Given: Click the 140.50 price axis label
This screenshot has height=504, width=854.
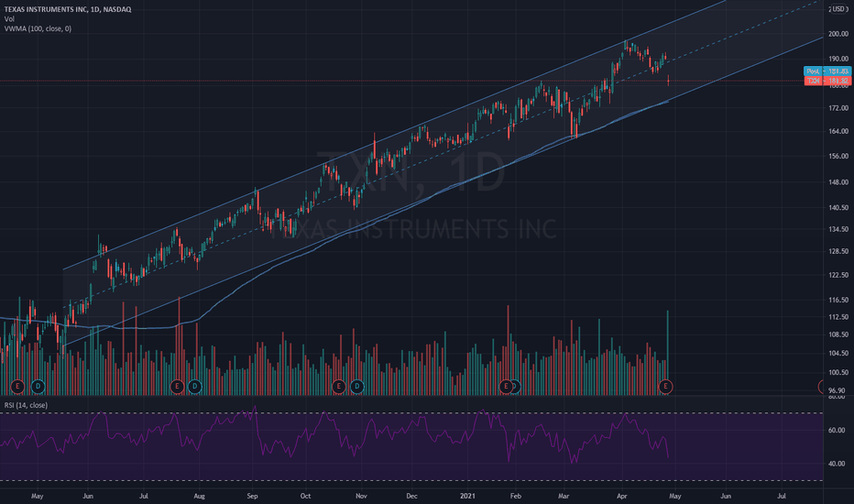Looking at the screenshot, I should (x=838, y=208).
